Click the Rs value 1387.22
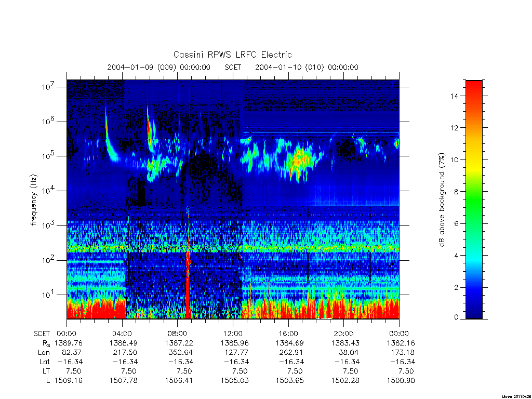 179,343
